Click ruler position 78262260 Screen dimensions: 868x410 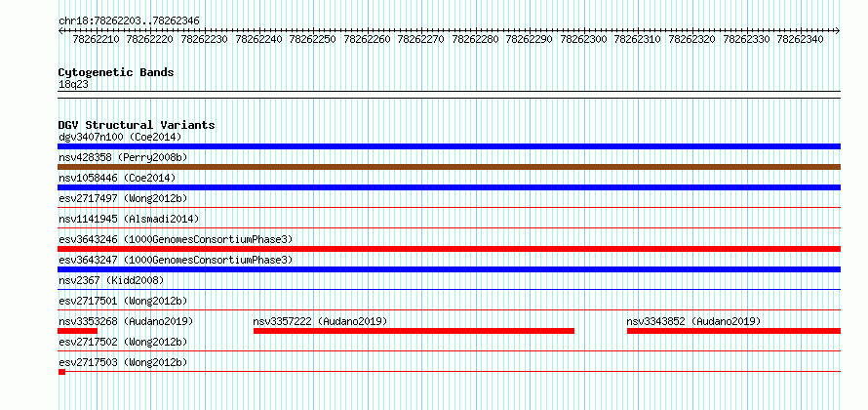pyautogui.click(x=367, y=40)
